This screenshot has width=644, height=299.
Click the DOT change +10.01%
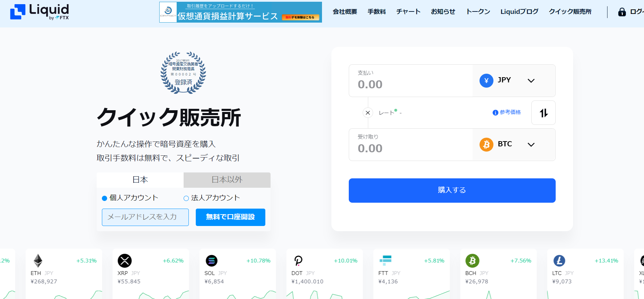click(x=346, y=261)
